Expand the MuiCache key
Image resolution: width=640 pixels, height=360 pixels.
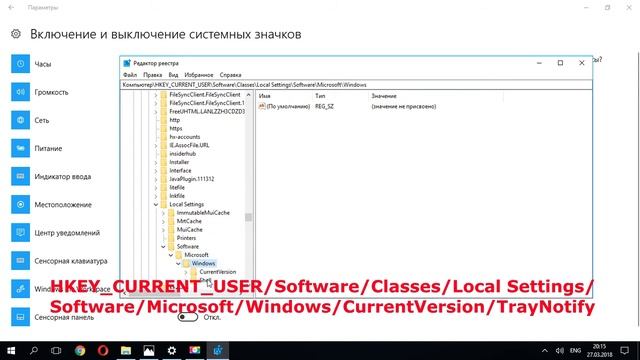(x=163, y=230)
